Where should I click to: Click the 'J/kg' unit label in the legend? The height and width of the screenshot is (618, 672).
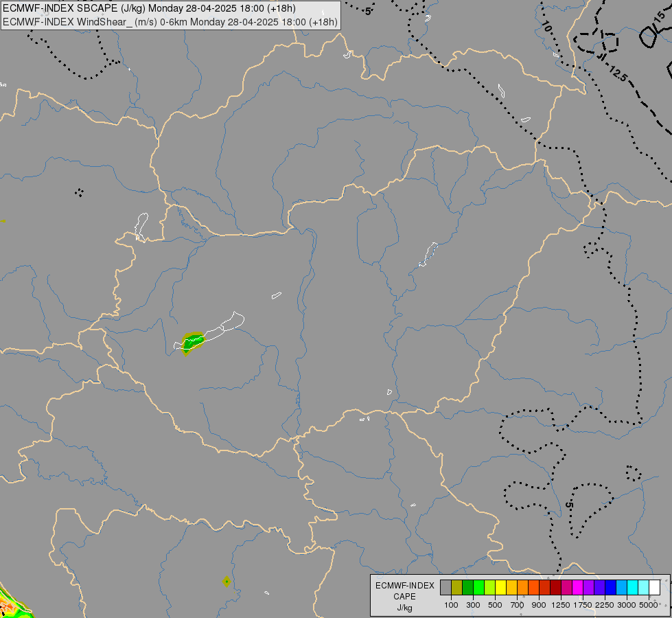[x=404, y=608]
